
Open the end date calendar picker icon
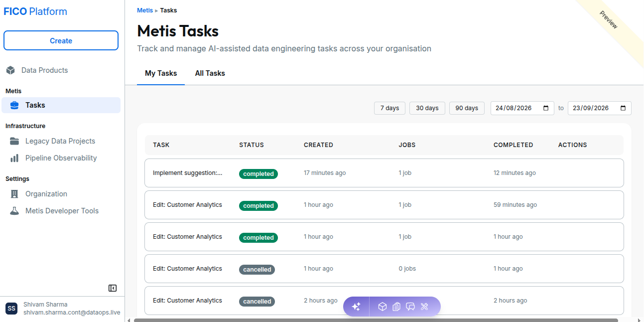point(623,108)
